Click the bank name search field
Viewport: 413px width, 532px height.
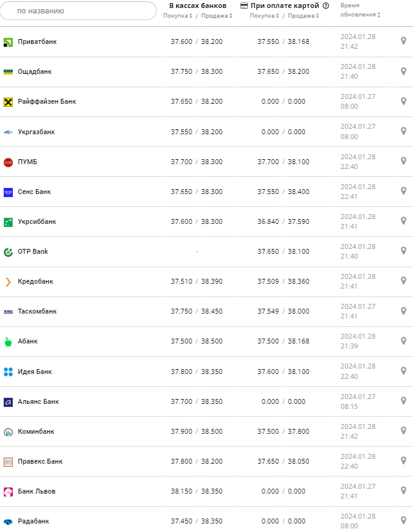[79, 11]
